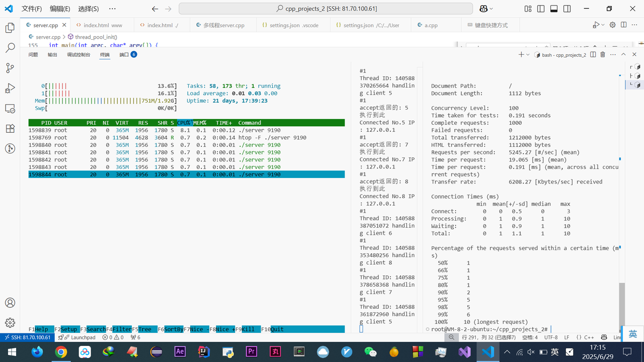
Task: Open editor settings gear near run button
Action: 613,25
